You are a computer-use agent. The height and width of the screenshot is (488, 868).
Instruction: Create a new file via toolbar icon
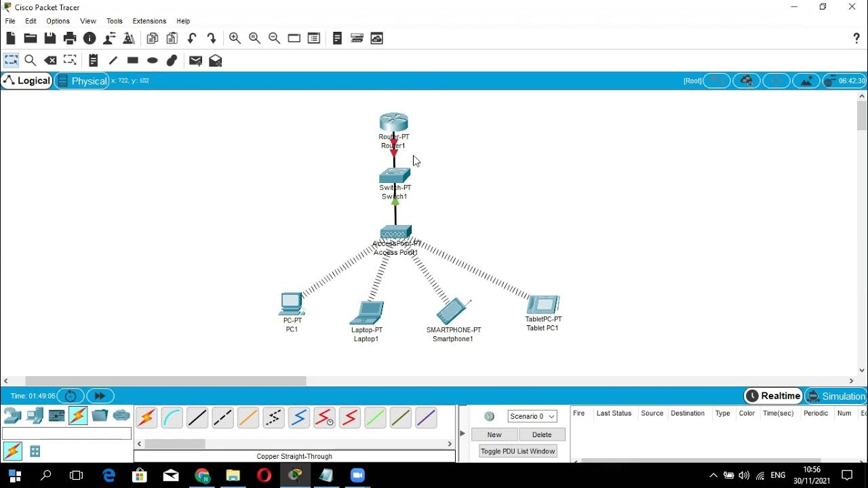point(11,39)
